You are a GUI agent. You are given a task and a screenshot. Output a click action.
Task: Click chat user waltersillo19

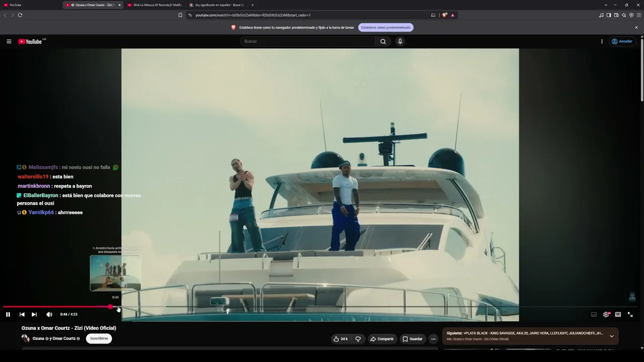tap(33, 177)
